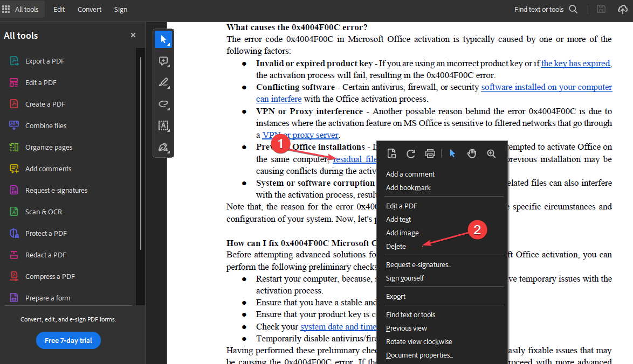
Task: Click heading 'What causes the 0x4004F00C error?'
Action: [x=297, y=27]
